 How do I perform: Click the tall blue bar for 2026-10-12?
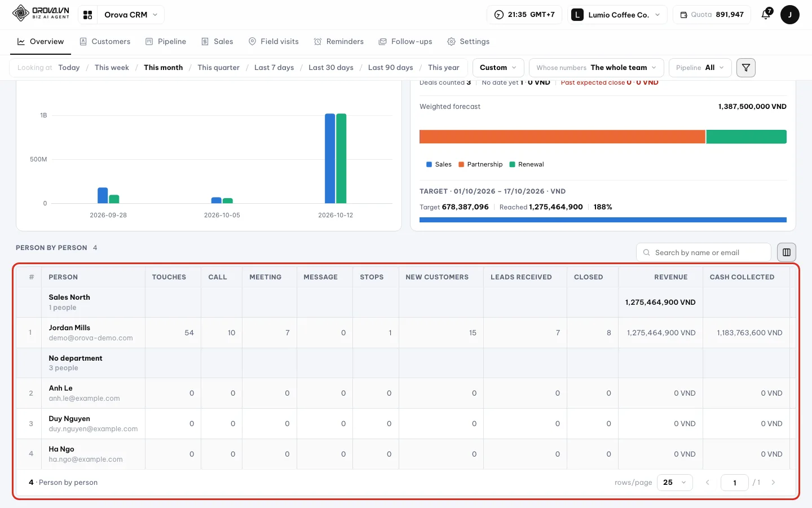point(330,159)
